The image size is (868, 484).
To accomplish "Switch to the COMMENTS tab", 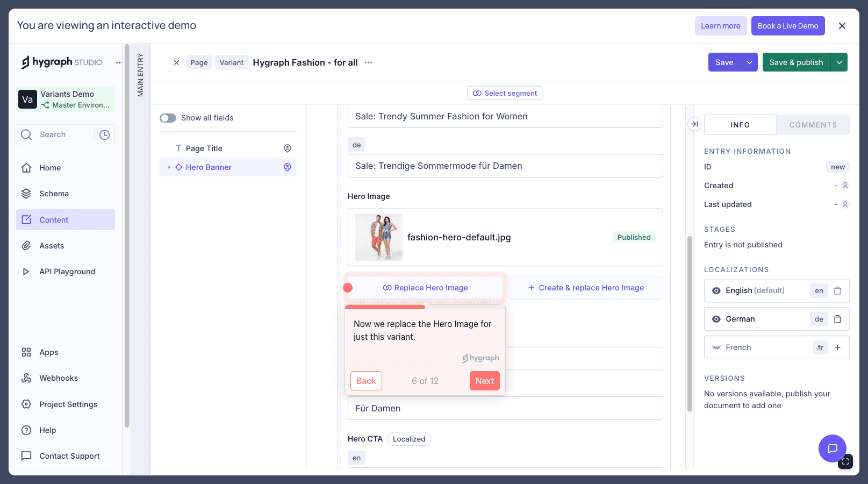I will pyautogui.click(x=813, y=125).
